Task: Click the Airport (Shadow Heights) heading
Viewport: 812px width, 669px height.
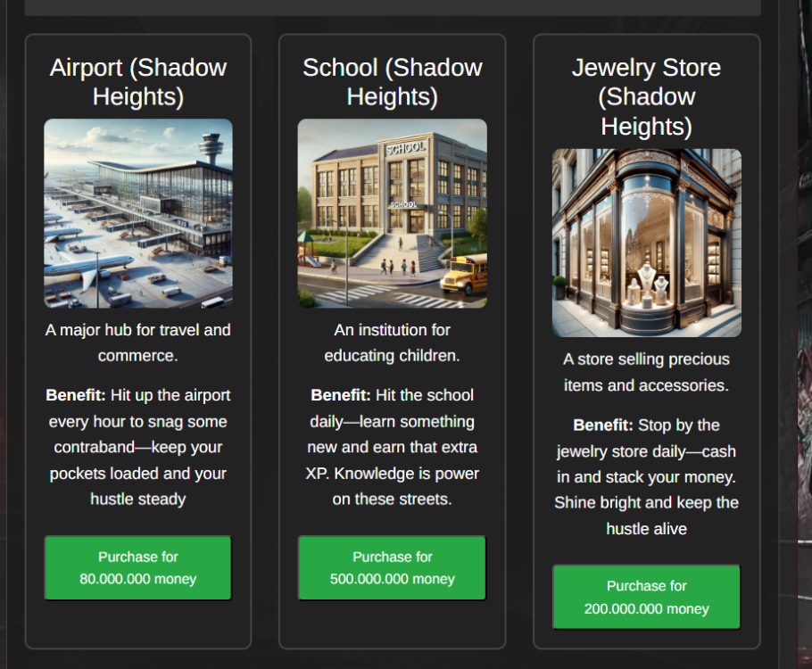Action: (138, 82)
